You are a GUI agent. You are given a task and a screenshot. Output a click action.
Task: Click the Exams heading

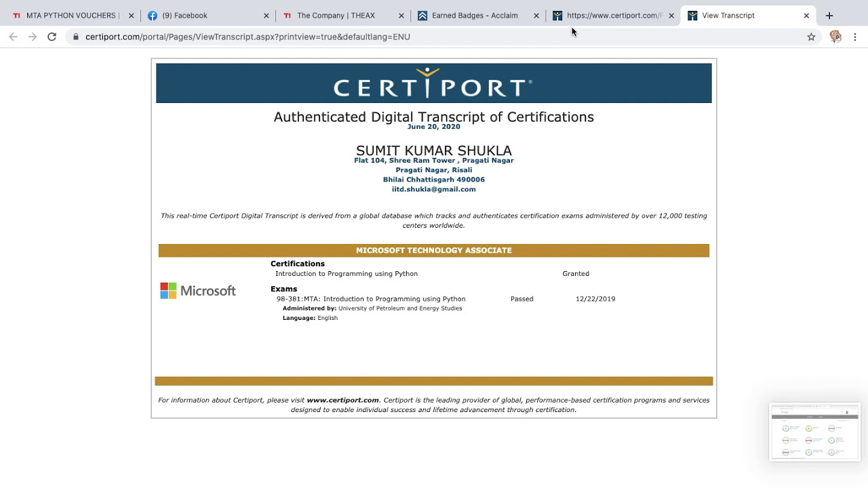tap(283, 289)
